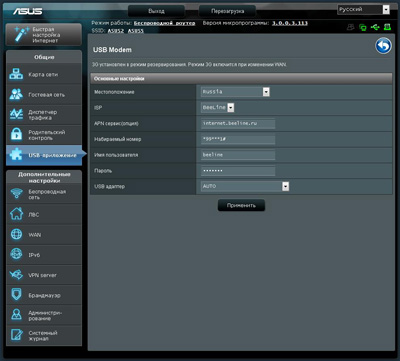Click the Выход logout button
The width and height of the screenshot is (400, 361).
click(x=156, y=11)
